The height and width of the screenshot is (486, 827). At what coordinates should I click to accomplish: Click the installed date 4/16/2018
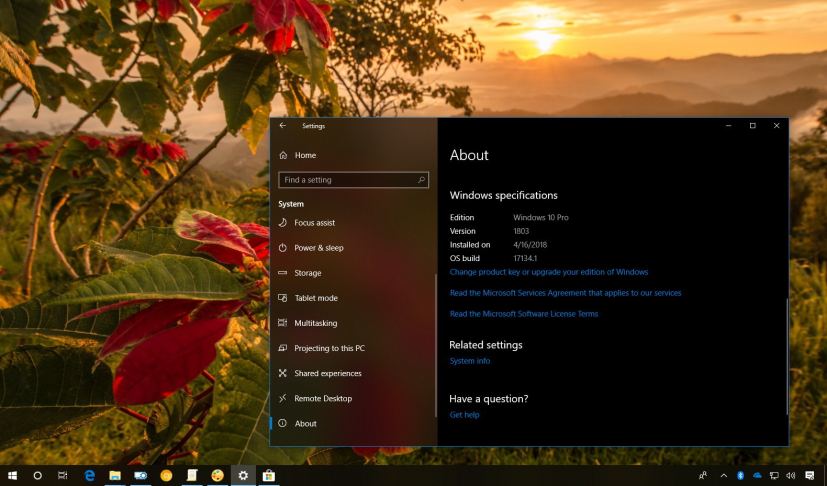530,245
